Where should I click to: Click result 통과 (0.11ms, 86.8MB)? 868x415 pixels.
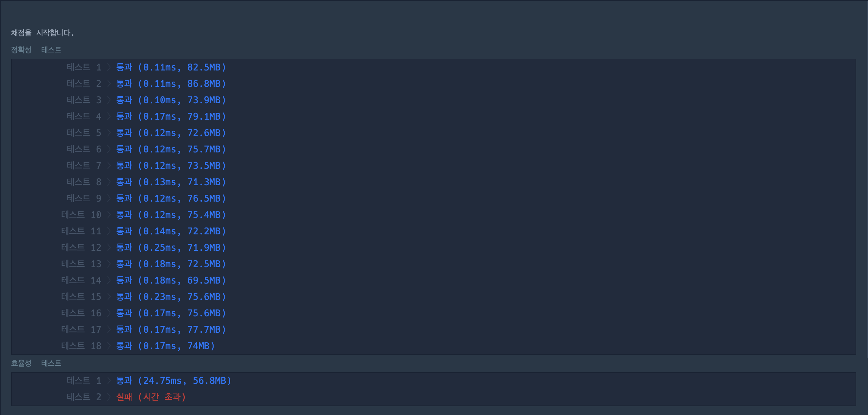(x=171, y=84)
